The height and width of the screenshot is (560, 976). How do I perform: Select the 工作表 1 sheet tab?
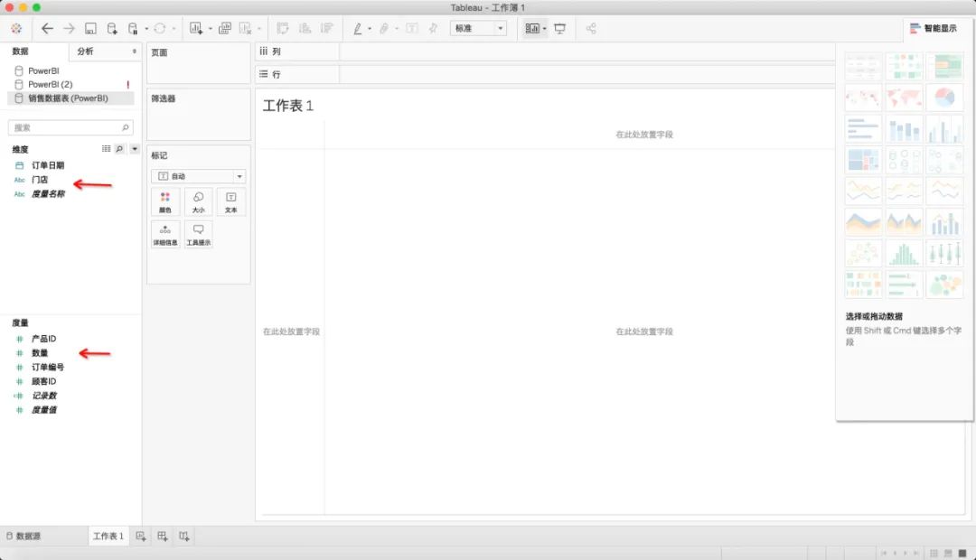(x=108, y=536)
